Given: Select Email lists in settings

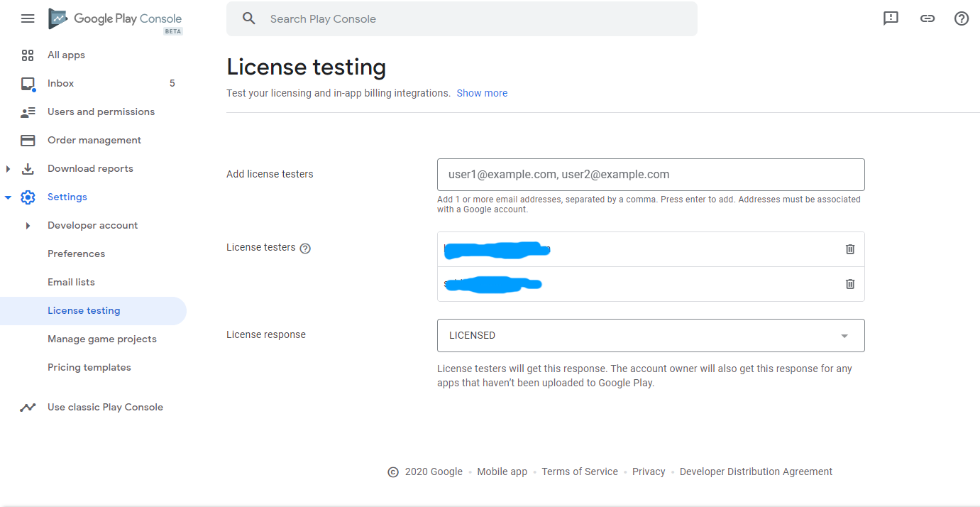Looking at the screenshot, I should [x=71, y=282].
